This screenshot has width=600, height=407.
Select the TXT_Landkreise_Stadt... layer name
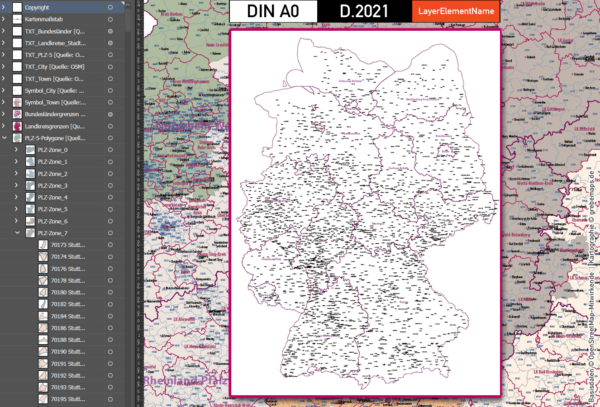55,43
